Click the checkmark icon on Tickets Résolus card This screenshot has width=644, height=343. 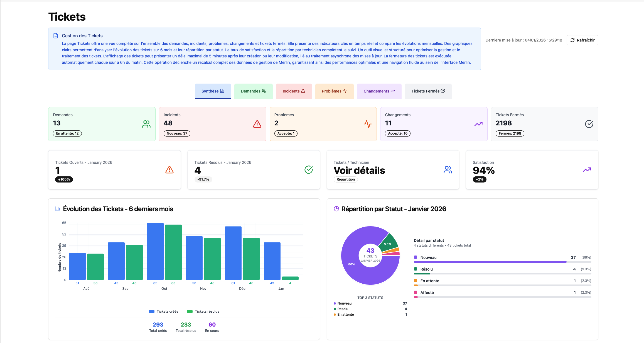(309, 169)
